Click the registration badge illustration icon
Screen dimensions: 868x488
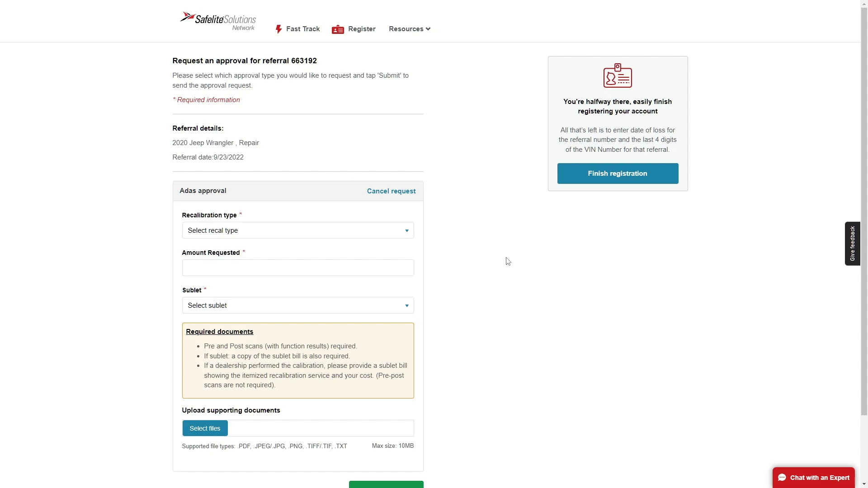tap(618, 75)
